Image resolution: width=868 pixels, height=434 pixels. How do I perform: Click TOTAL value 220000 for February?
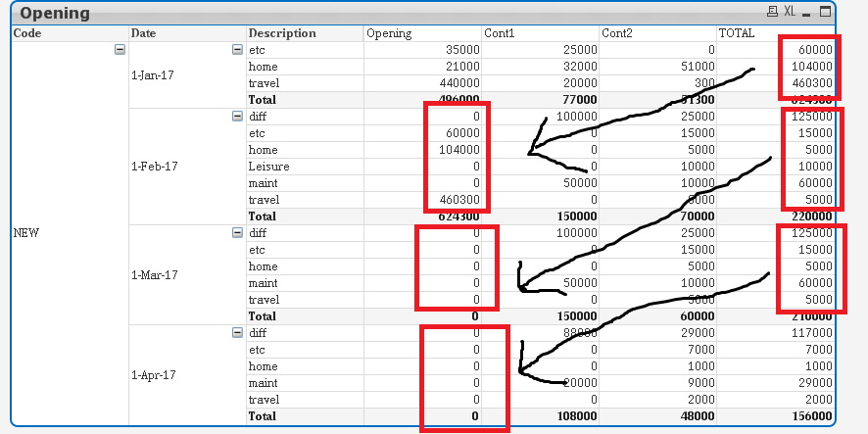[x=811, y=216]
